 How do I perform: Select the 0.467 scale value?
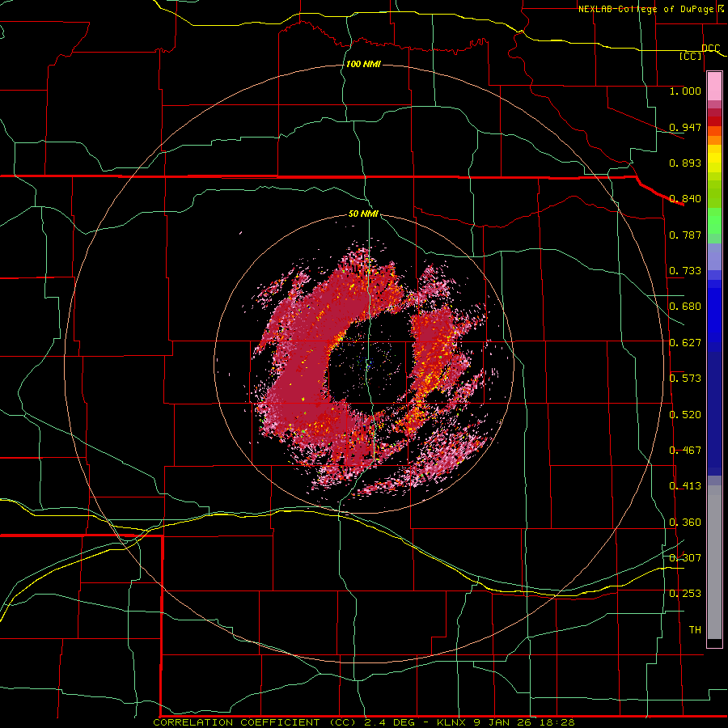(685, 451)
